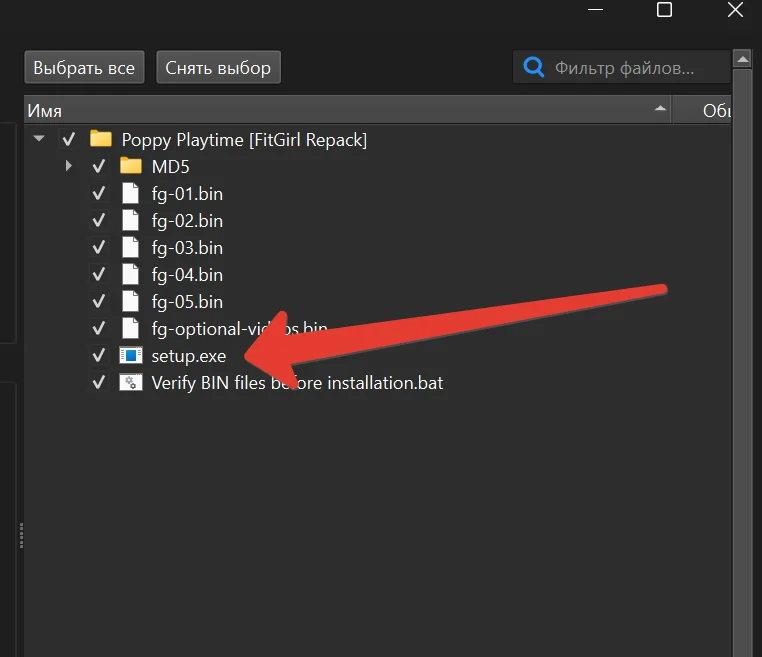Click the fg-03.bin file icon
Image resolution: width=762 pixels, height=657 pixels.
(130, 247)
